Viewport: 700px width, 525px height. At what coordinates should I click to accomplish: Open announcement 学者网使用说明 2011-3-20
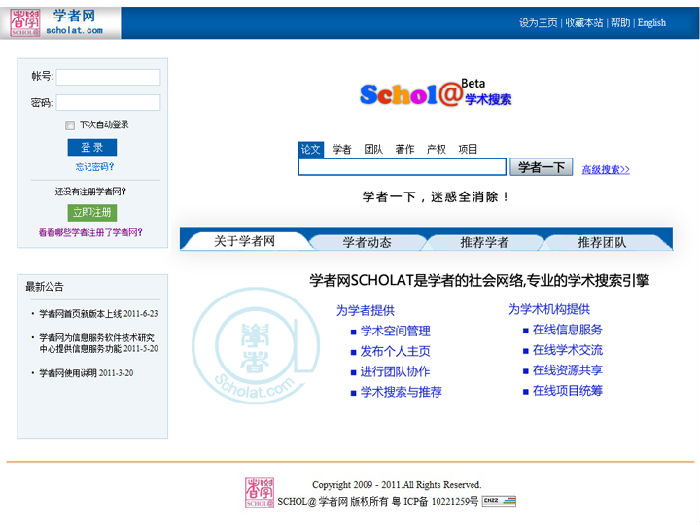pyautogui.click(x=86, y=373)
